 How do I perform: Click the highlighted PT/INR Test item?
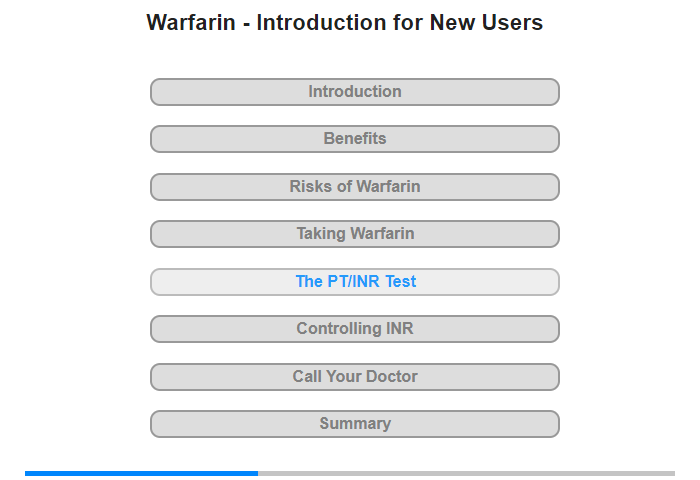pyautogui.click(x=355, y=282)
